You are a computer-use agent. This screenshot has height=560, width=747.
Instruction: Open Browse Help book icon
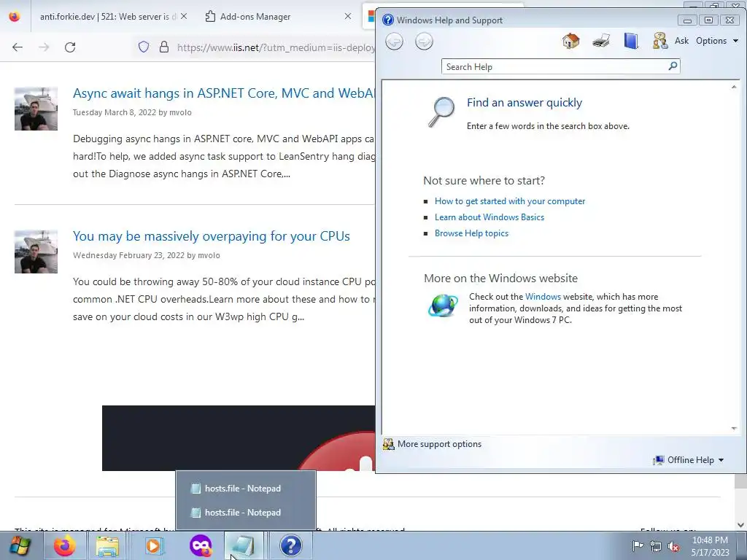[631, 41]
